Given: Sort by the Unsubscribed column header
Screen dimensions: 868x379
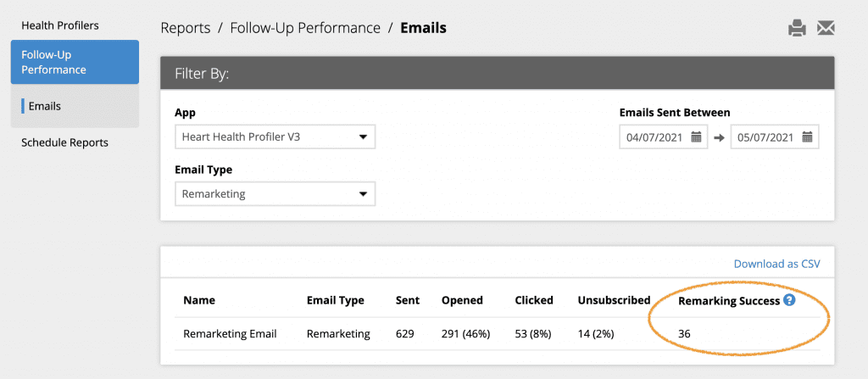Looking at the screenshot, I should click(614, 300).
